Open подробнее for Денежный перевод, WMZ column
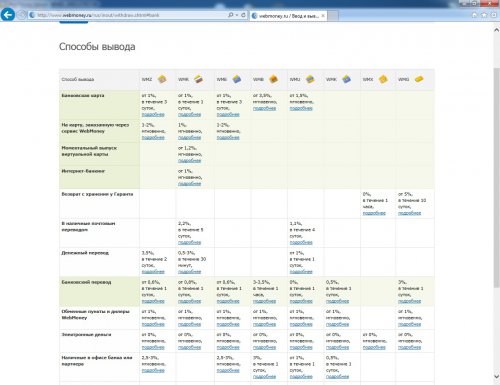The height and width of the screenshot is (385, 500). (153, 272)
